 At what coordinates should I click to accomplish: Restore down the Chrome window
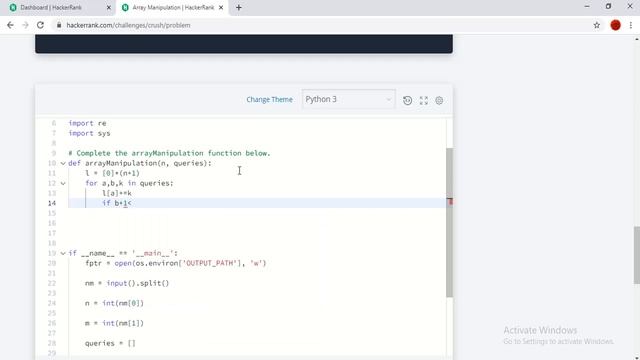(608, 7)
